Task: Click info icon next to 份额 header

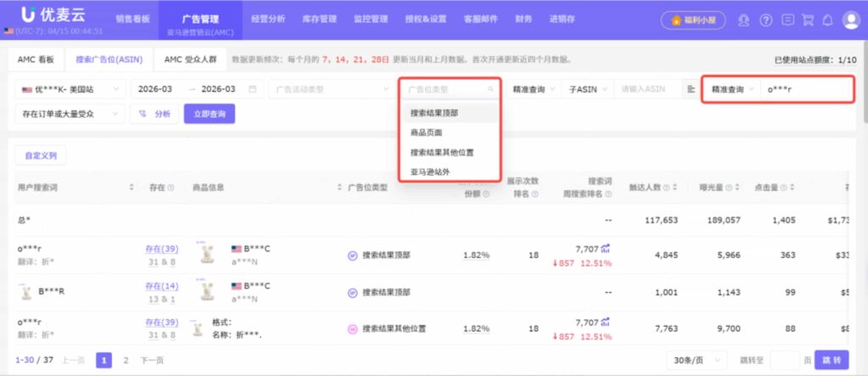Action: coord(486,194)
